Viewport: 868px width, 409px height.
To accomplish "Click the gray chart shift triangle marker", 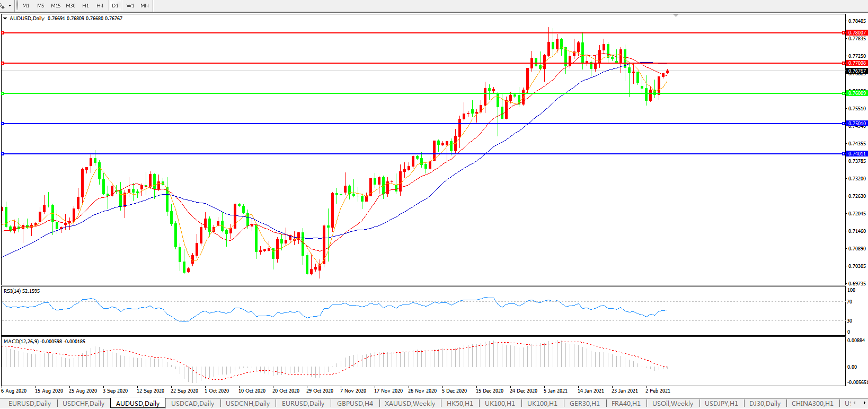I will tap(676, 16).
